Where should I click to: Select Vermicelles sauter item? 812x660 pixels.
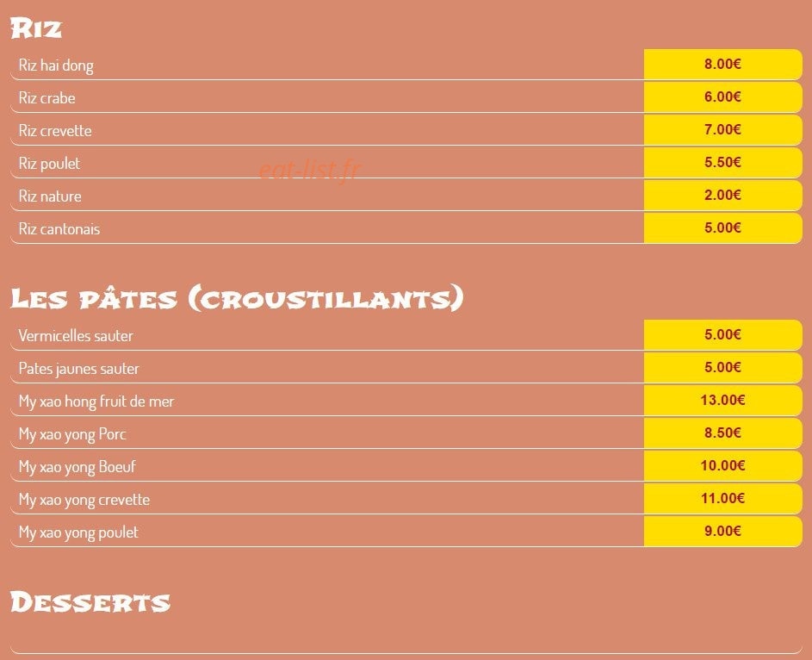coord(76,336)
